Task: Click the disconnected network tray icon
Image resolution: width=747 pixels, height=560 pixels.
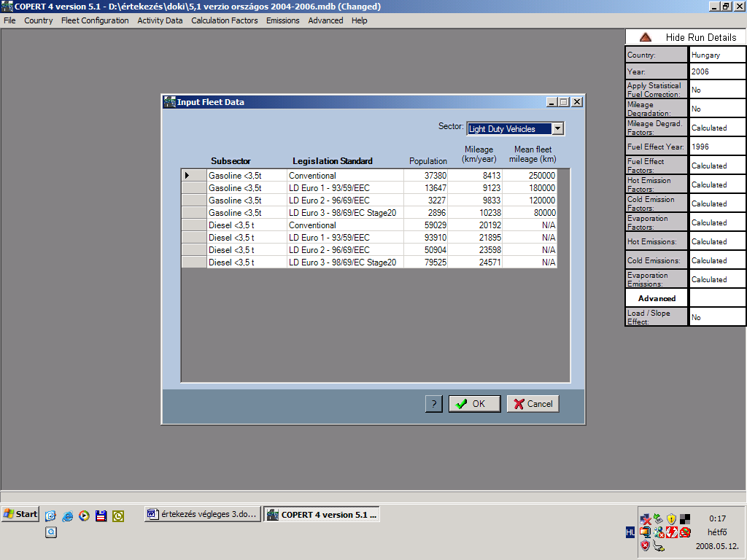Action: [x=646, y=519]
